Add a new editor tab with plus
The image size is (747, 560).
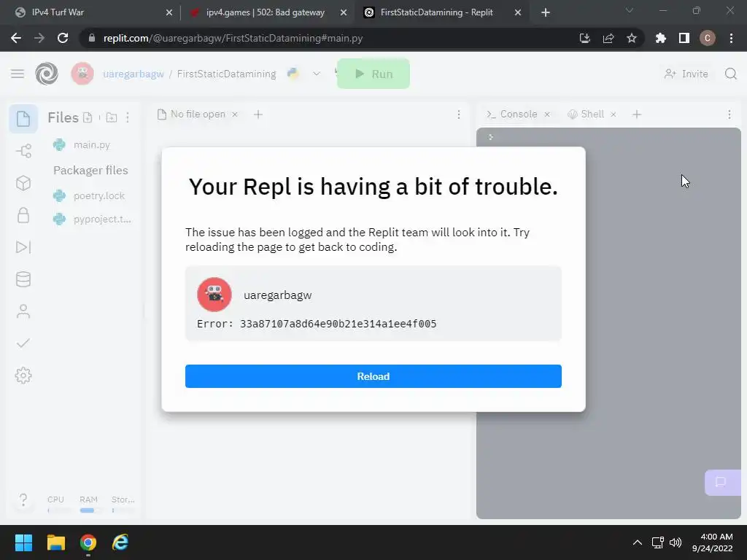(258, 114)
